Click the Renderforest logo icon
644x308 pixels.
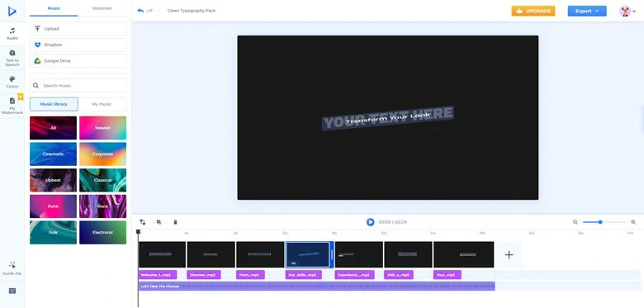(12, 11)
